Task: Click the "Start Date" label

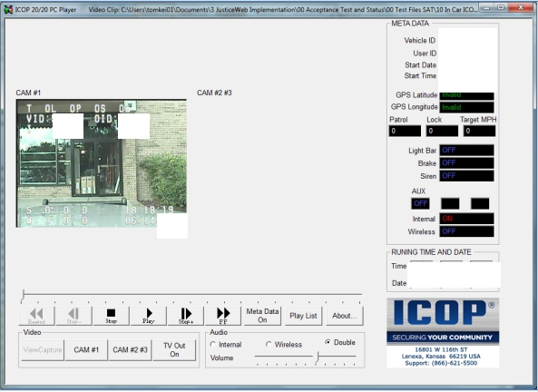Action: click(x=420, y=64)
